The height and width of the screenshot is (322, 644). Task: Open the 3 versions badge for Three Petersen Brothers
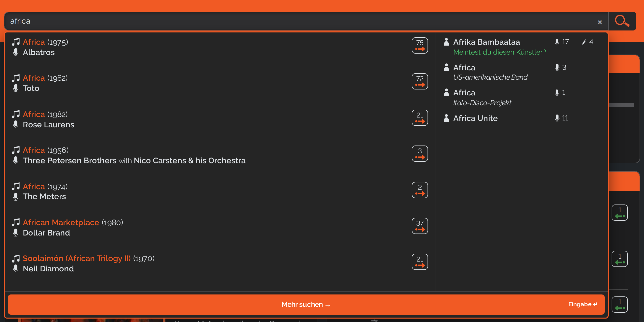(x=420, y=153)
